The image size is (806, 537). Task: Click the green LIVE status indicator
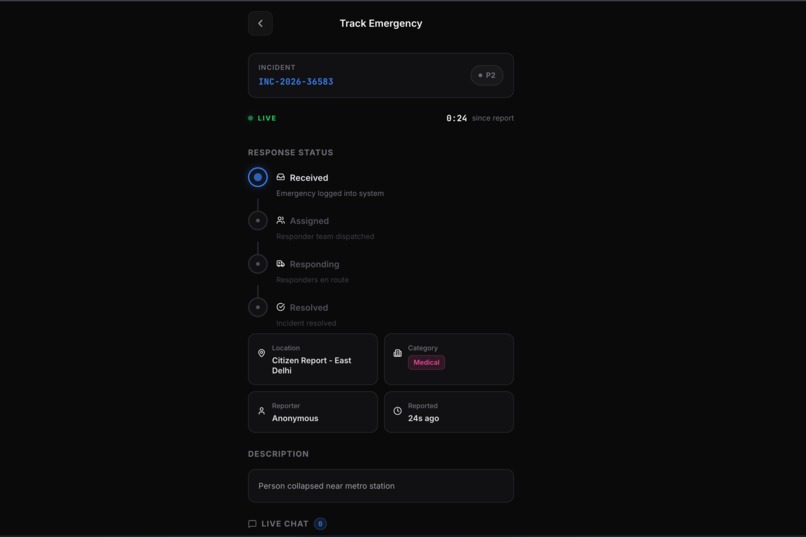click(262, 118)
